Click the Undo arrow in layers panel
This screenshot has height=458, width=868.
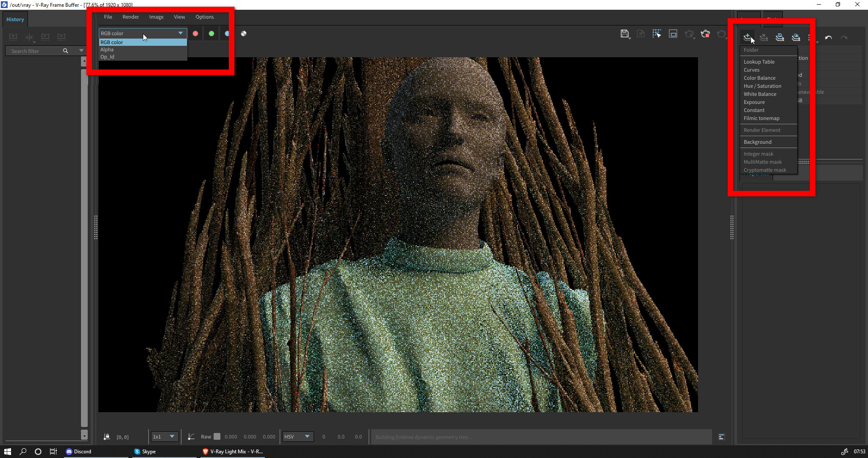pyautogui.click(x=828, y=37)
